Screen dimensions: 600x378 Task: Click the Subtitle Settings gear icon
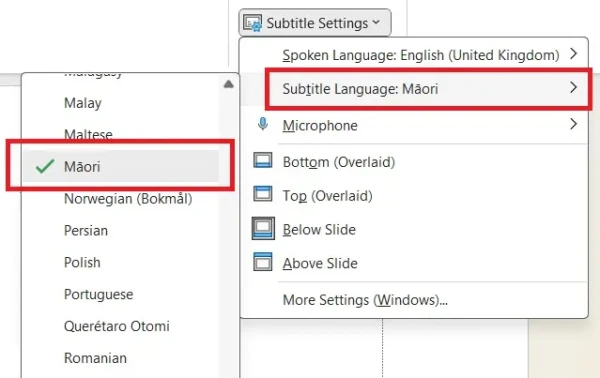coord(253,23)
